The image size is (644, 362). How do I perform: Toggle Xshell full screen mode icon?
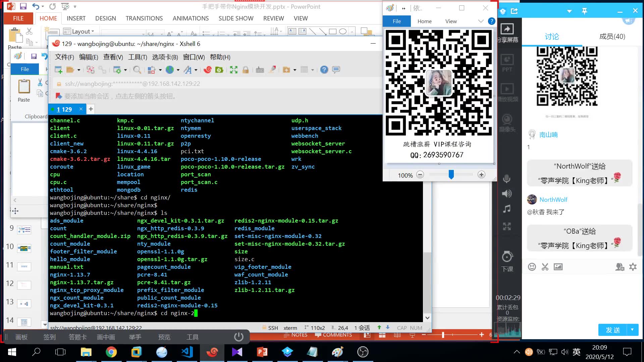tap(234, 70)
